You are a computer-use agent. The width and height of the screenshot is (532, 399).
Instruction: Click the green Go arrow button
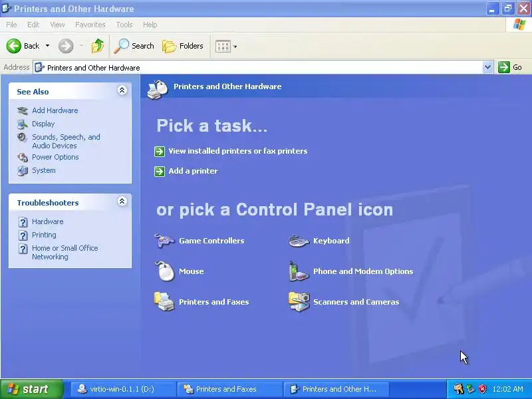pyautogui.click(x=504, y=67)
